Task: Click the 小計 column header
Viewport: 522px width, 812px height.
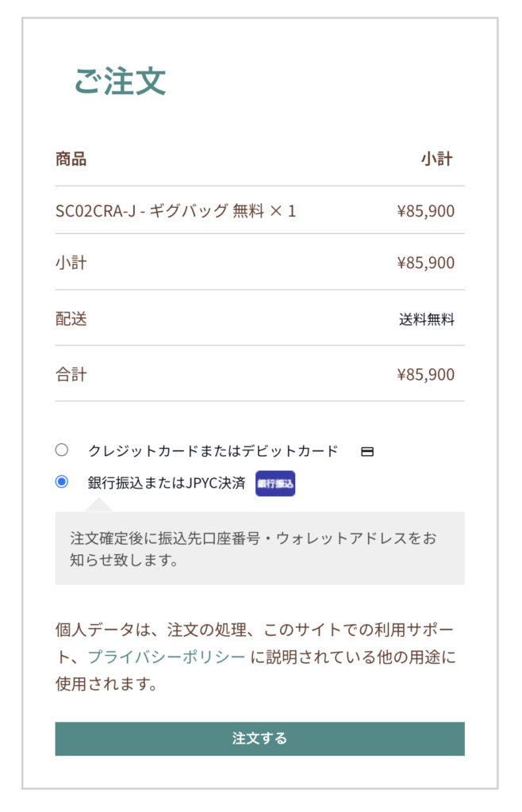Action: 436,159
